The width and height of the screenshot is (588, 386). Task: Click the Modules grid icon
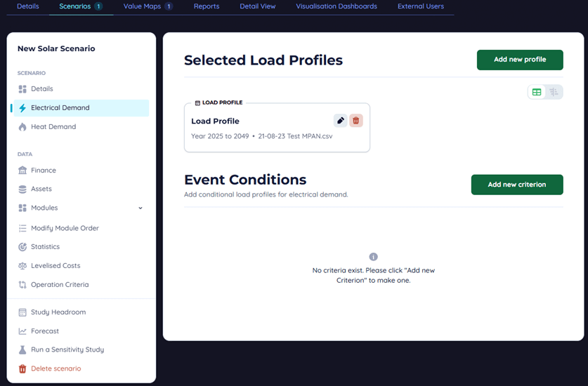click(x=22, y=208)
